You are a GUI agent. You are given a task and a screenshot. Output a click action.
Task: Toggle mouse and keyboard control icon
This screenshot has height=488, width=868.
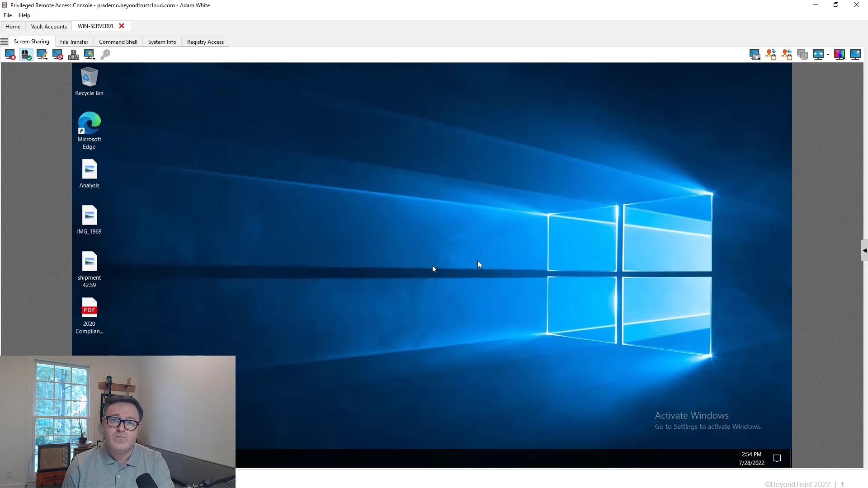coord(26,55)
